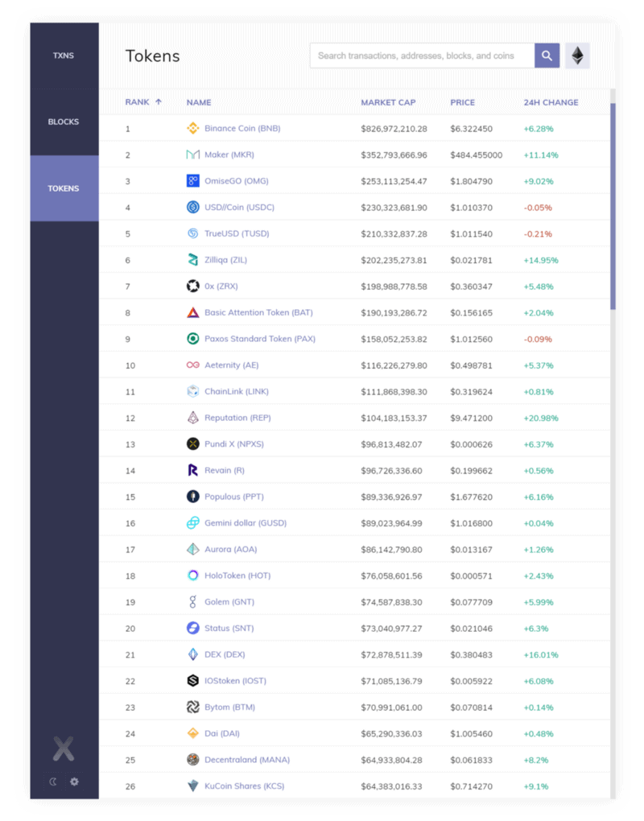Click the Maker (MKR) token icon
This screenshot has width=644, height=821.
(192, 155)
